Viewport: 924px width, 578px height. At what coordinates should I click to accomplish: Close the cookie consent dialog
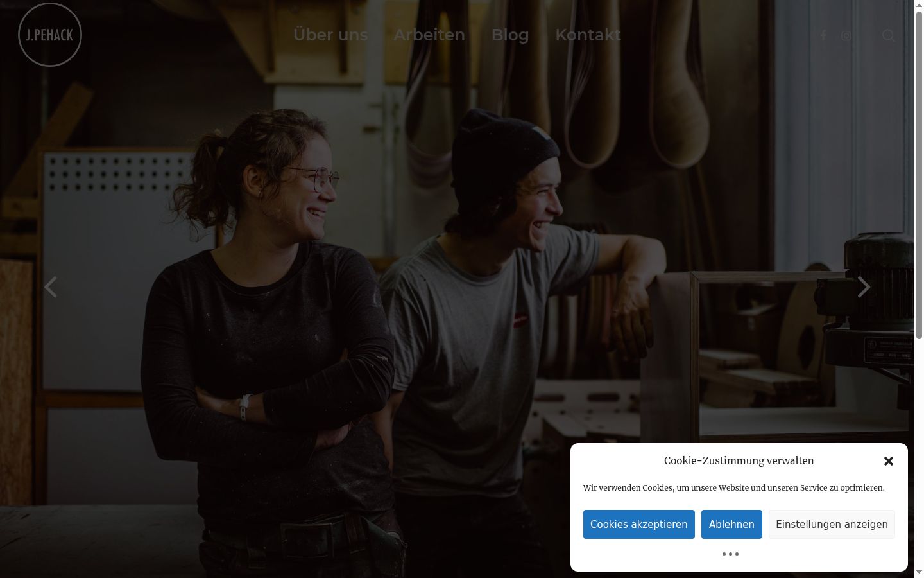889,461
